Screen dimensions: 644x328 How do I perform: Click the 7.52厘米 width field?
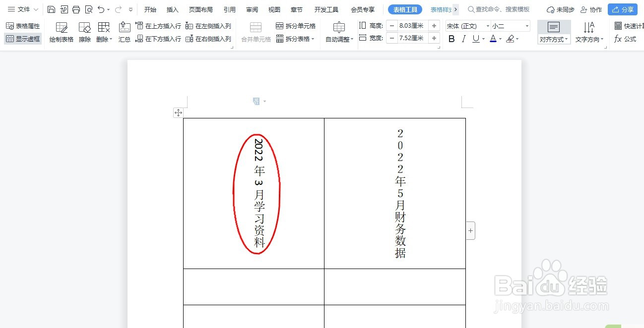pos(413,38)
